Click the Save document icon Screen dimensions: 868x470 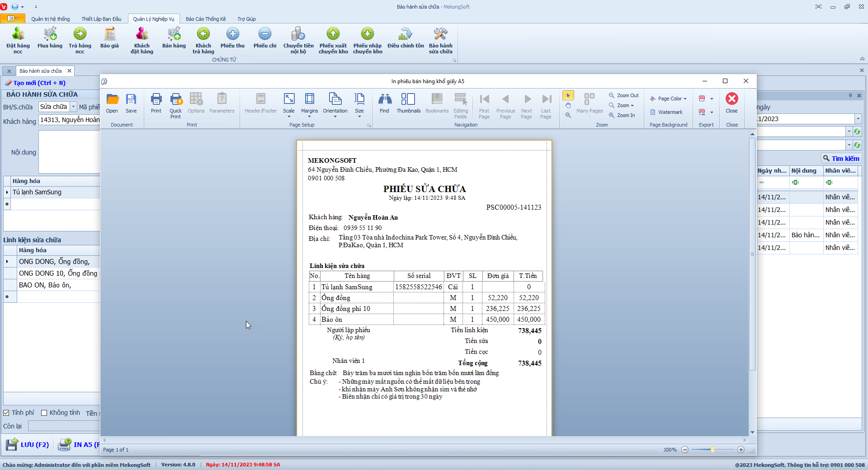pos(131,103)
